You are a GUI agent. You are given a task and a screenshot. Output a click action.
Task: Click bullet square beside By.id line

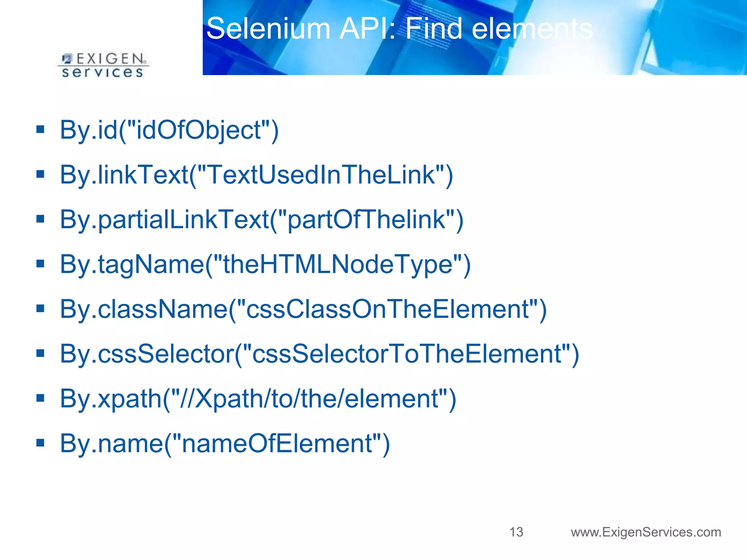(40, 129)
